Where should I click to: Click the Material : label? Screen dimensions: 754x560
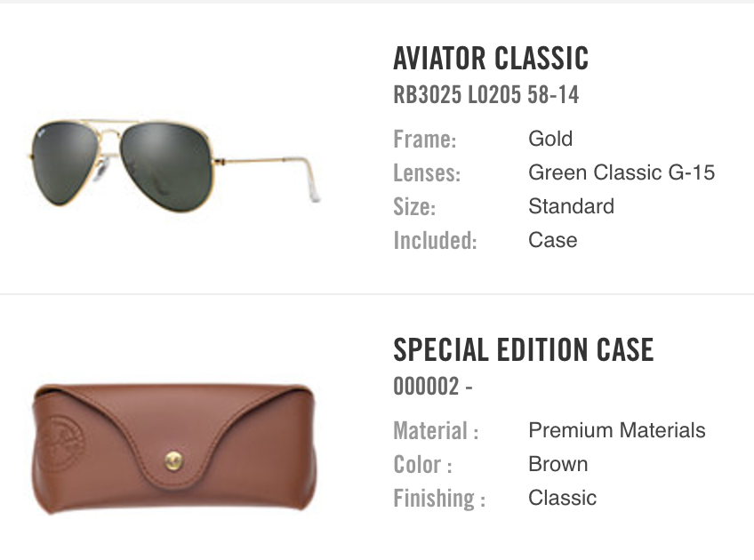pos(436,432)
